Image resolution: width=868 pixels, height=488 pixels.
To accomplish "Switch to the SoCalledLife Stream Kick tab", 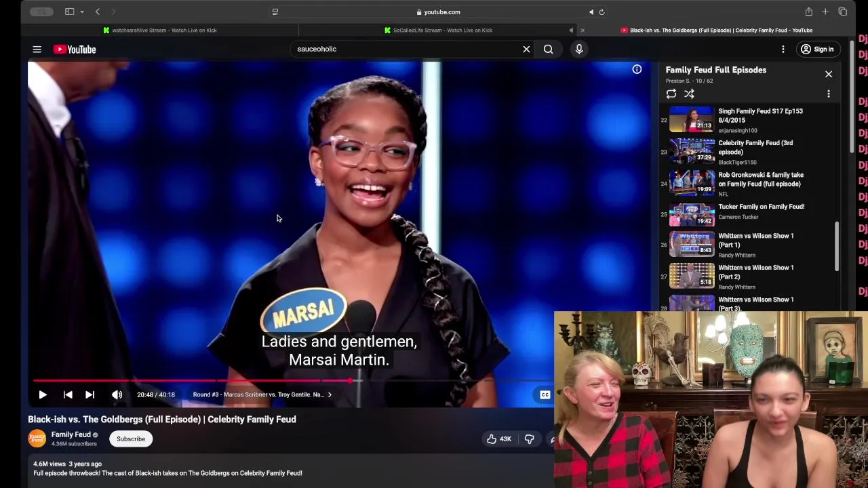I will [x=438, y=30].
